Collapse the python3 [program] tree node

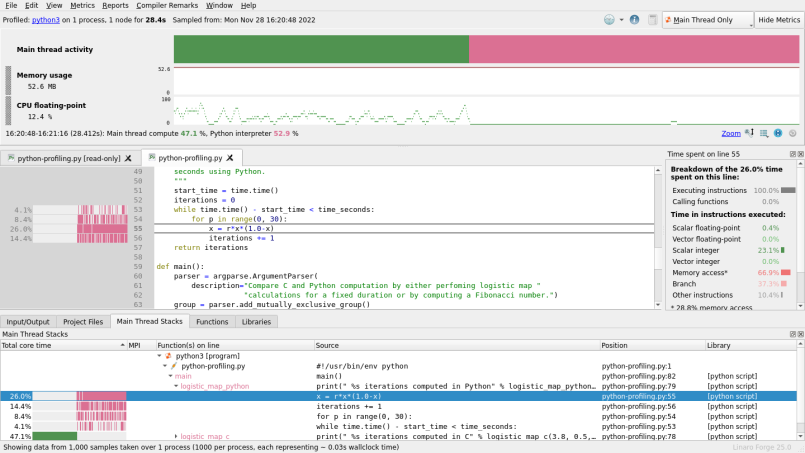[159, 355]
